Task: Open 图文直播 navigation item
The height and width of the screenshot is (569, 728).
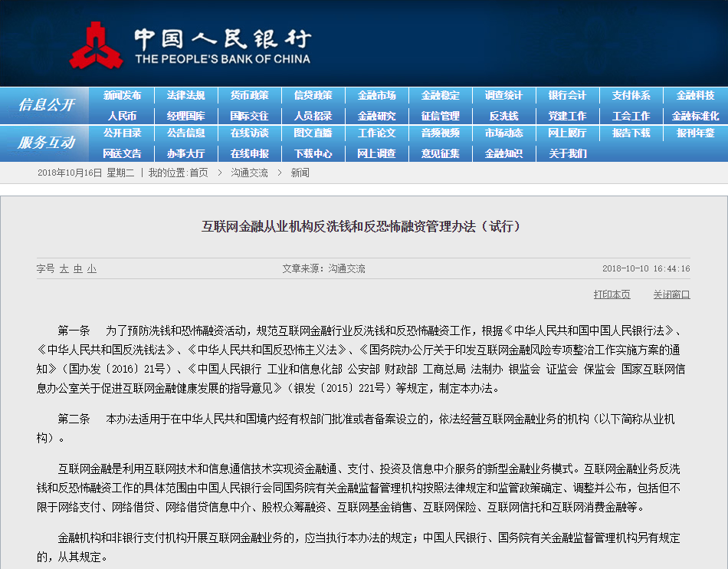Action: pyautogui.click(x=313, y=133)
